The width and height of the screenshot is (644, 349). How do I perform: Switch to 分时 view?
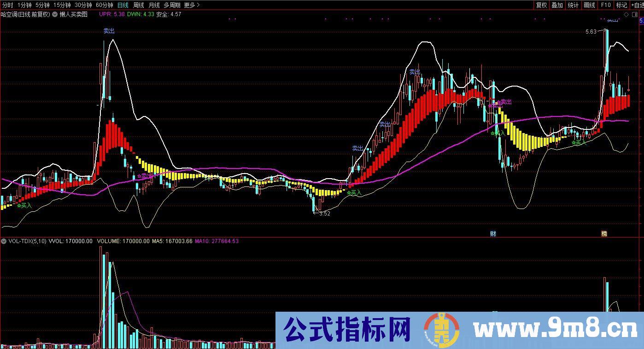coord(8,5)
